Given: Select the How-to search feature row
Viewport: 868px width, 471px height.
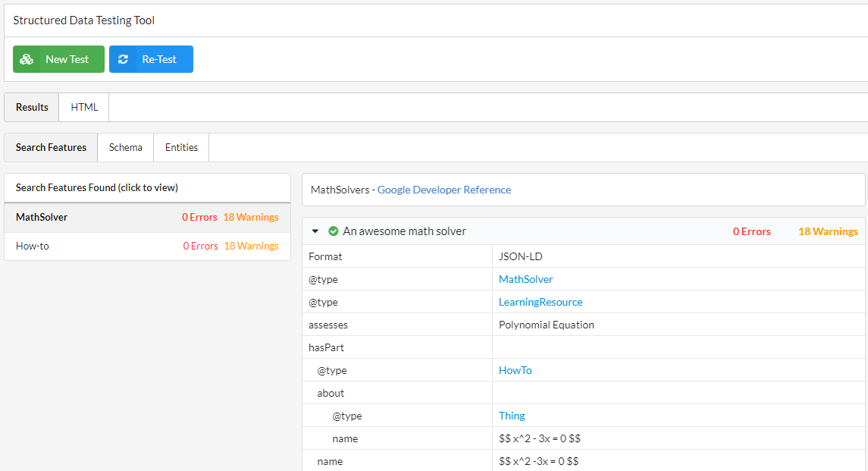Looking at the screenshot, I should pyautogui.click(x=147, y=246).
